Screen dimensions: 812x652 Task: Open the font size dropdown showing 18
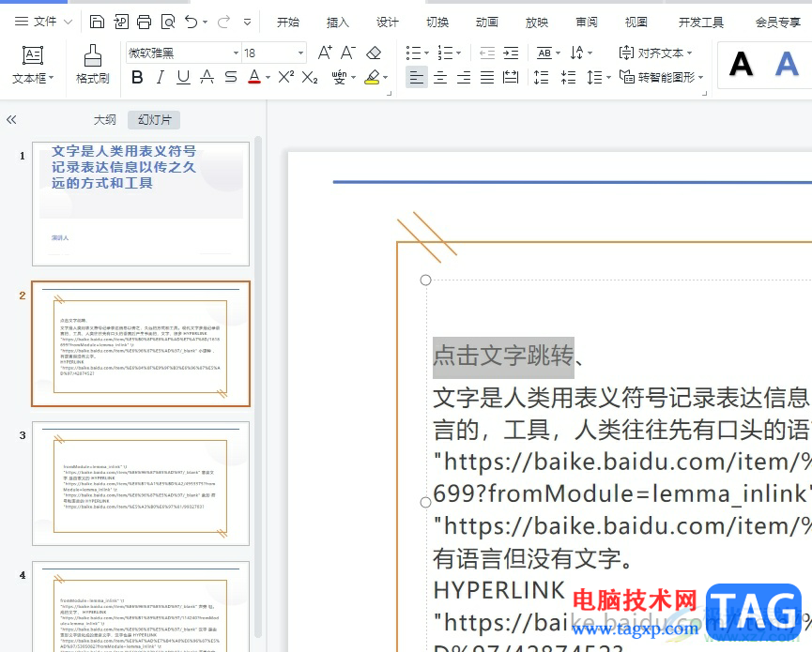300,53
